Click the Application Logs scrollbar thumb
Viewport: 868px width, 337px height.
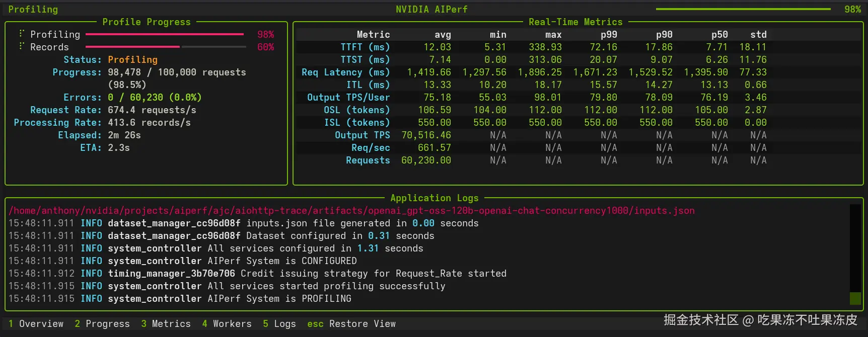coord(855,298)
